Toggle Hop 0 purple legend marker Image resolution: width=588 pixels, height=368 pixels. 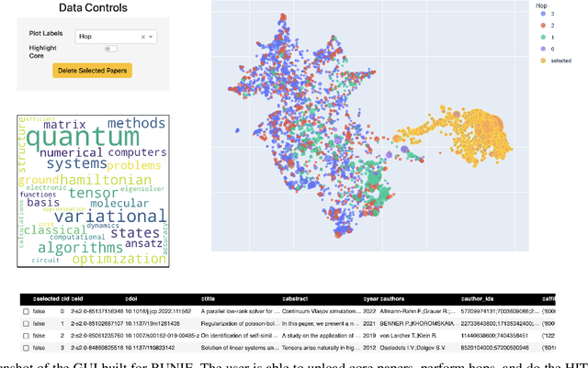(x=543, y=47)
